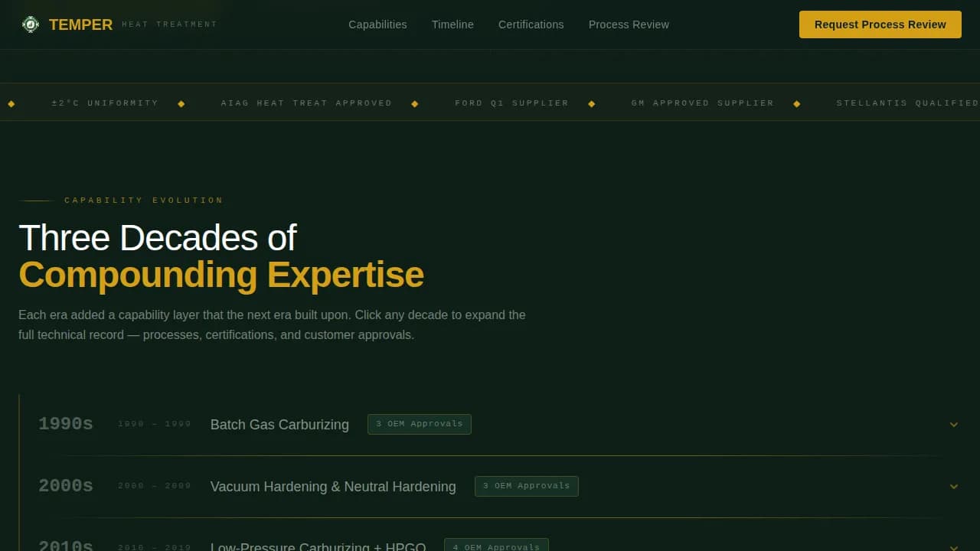Click the diamond following Ford Q1 Supplier
The image size is (980, 551).
591,103
